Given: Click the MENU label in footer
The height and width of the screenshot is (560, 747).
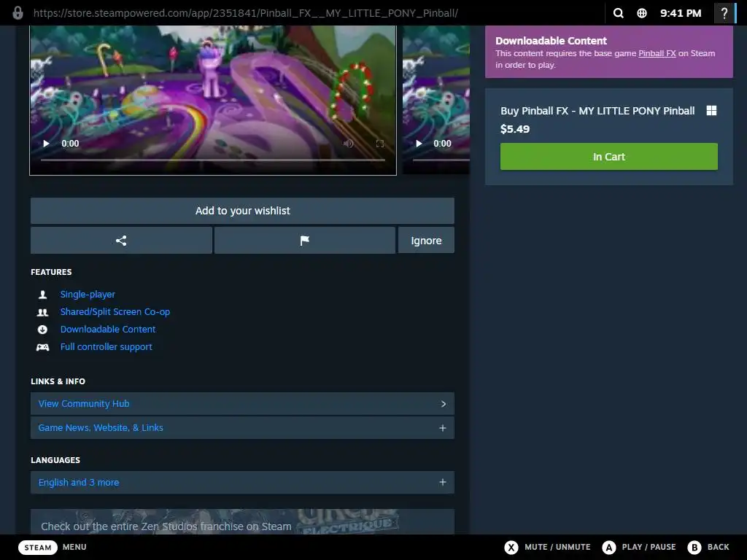Looking at the screenshot, I should tap(74, 547).
